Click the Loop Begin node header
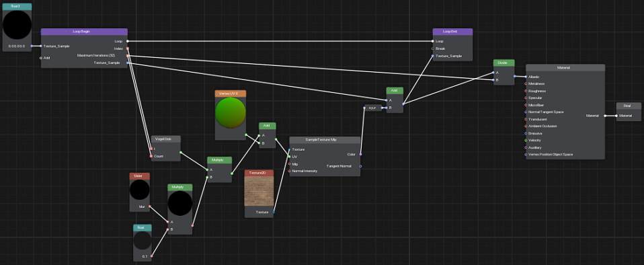Image resolution: width=644 pixels, height=265 pixels. coord(84,32)
